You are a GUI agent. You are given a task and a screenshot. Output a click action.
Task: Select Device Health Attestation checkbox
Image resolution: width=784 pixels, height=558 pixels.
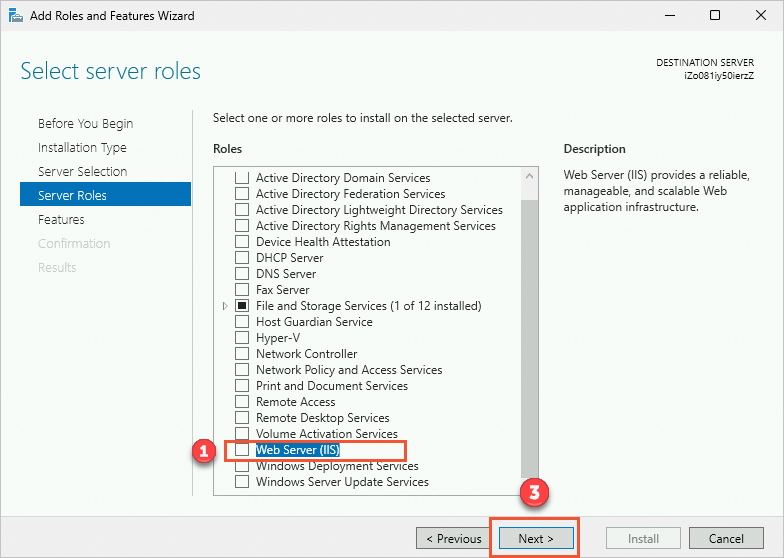tap(242, 242)
